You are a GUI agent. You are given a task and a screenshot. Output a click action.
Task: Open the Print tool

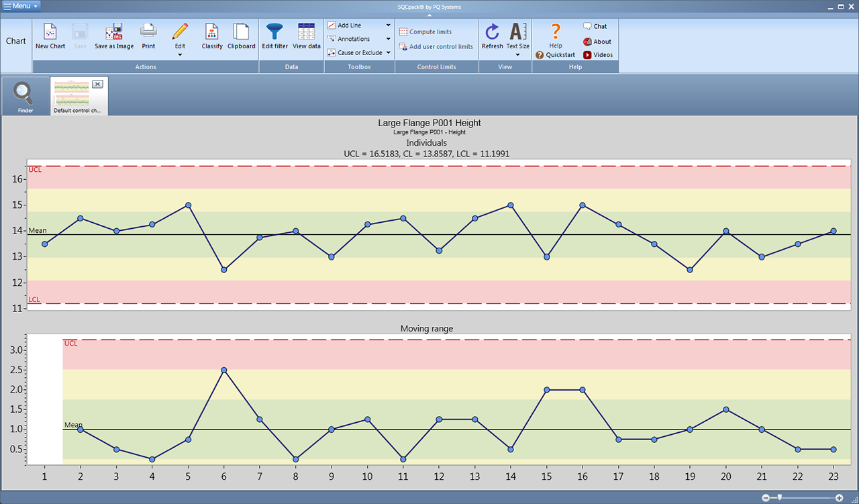click(x=148, y=37)
